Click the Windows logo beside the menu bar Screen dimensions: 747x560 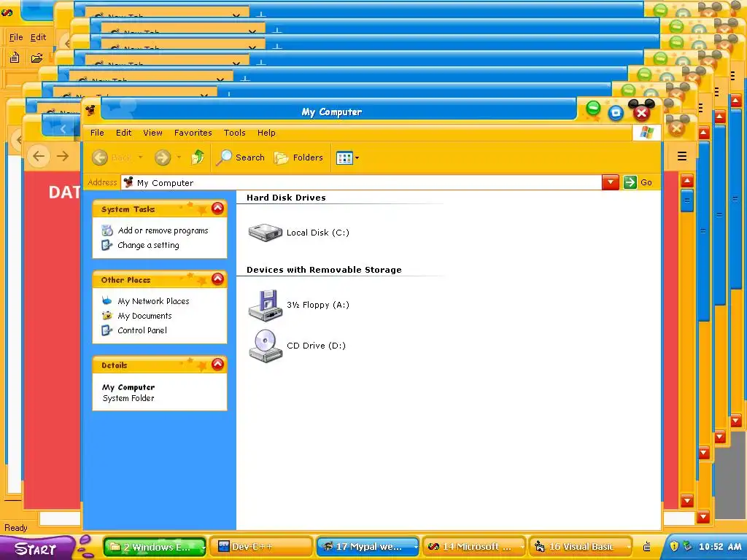(x=646, y=133)
